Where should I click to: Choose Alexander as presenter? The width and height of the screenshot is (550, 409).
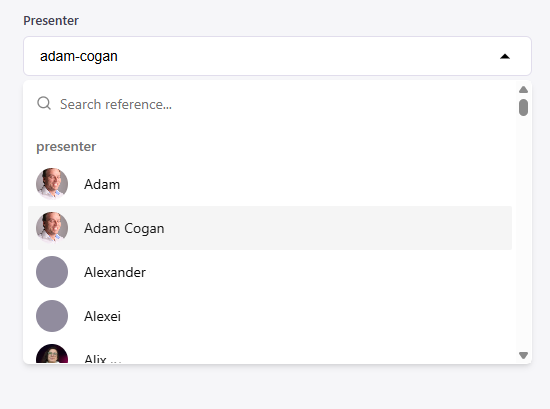(x=270, y=272)
